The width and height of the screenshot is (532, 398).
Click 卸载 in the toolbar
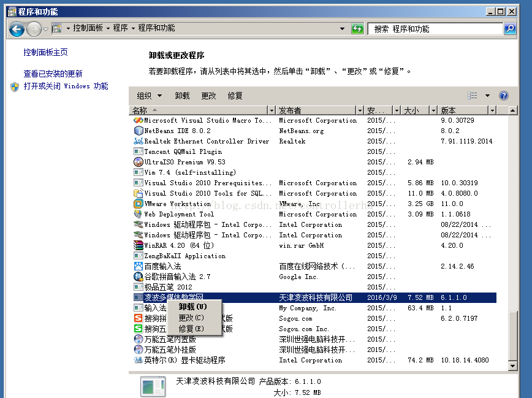tap(182, 96)
